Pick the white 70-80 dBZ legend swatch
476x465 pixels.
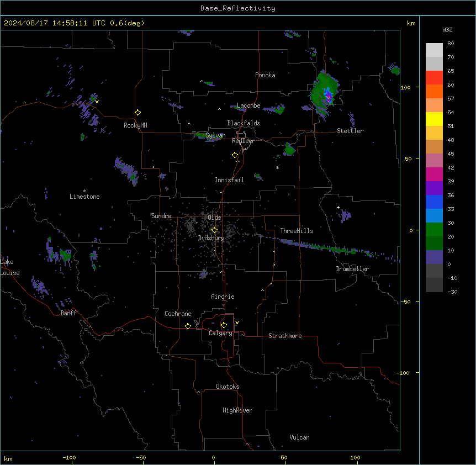coord(434,50)
